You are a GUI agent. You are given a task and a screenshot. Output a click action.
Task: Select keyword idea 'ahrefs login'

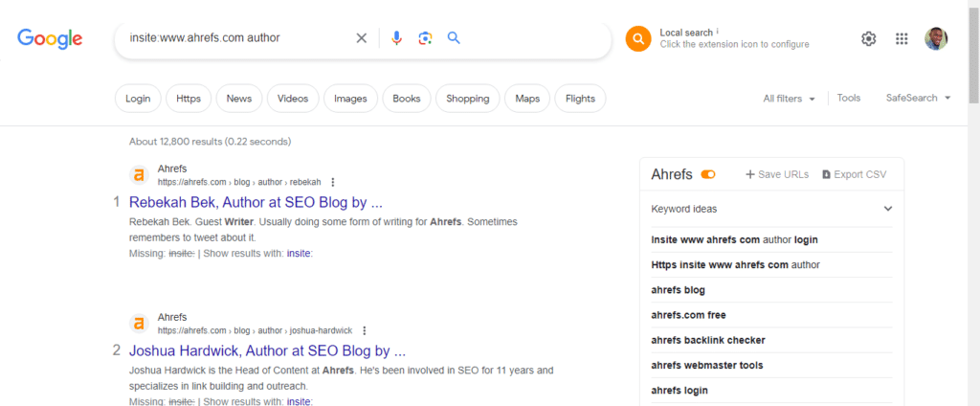679,391
